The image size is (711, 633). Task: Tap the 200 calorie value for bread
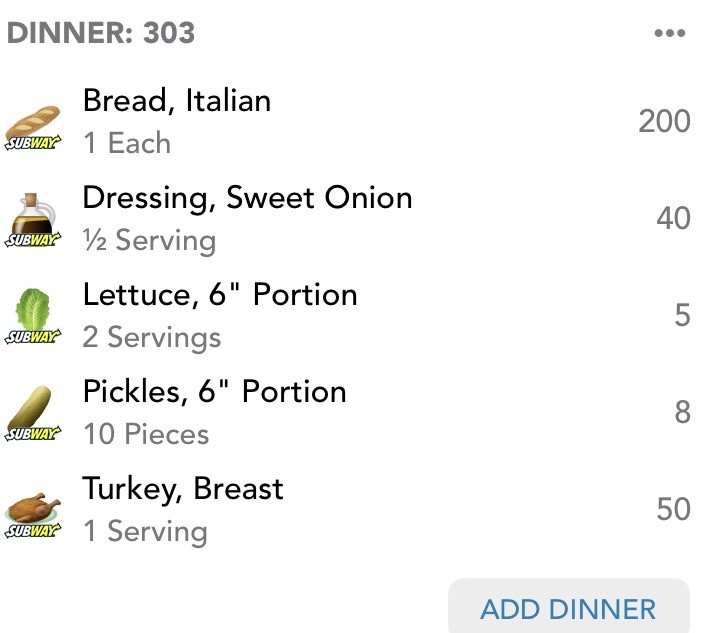(x=664, y=122)
